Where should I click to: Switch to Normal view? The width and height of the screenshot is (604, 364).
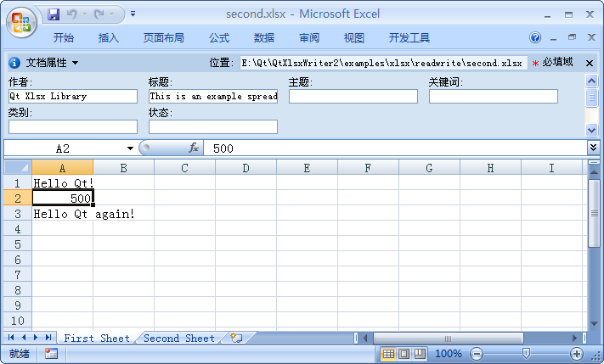coord(387,354)
